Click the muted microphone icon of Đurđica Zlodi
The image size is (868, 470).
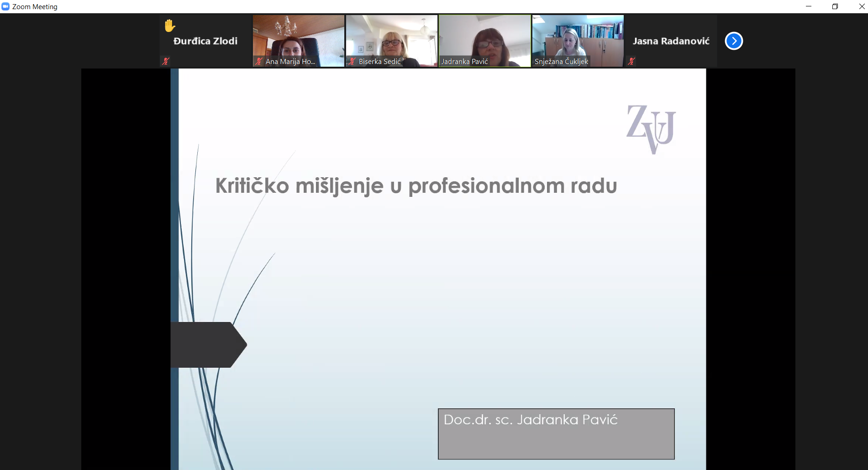tap(166, 61)
